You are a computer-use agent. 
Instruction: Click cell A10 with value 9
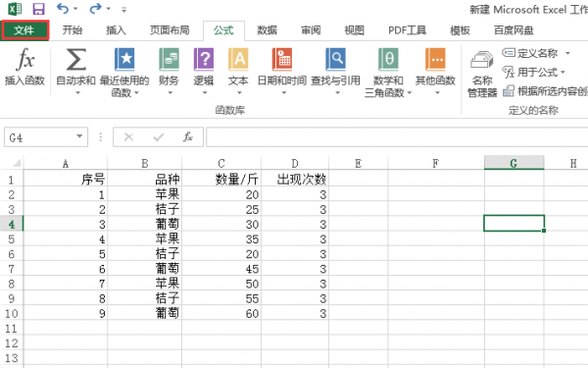click(66, 313)
